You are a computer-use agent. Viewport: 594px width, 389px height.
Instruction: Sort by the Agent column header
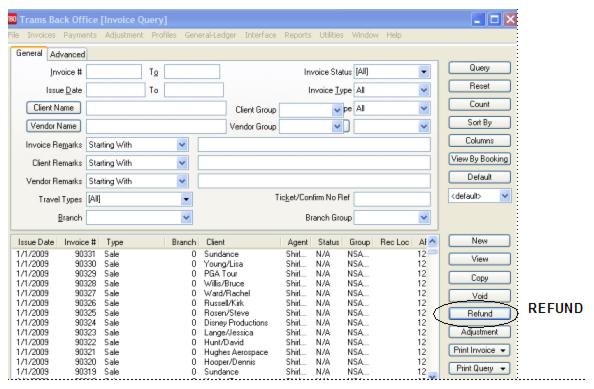point(297,242)
